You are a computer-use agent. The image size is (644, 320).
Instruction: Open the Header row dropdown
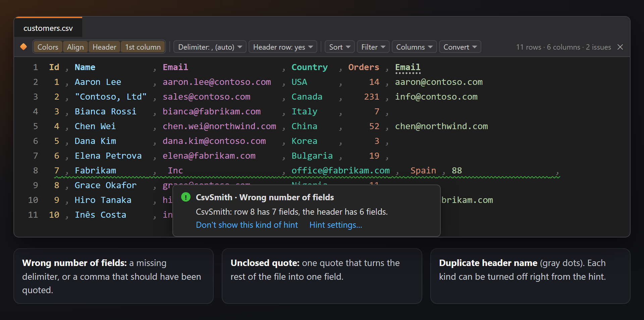(x=283, y=47)
